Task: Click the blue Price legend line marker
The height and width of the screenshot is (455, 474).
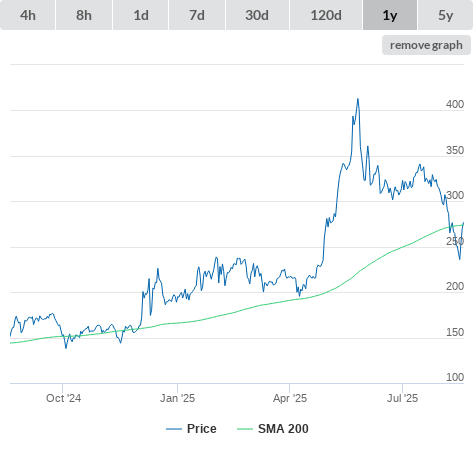Action: (174, 429)
